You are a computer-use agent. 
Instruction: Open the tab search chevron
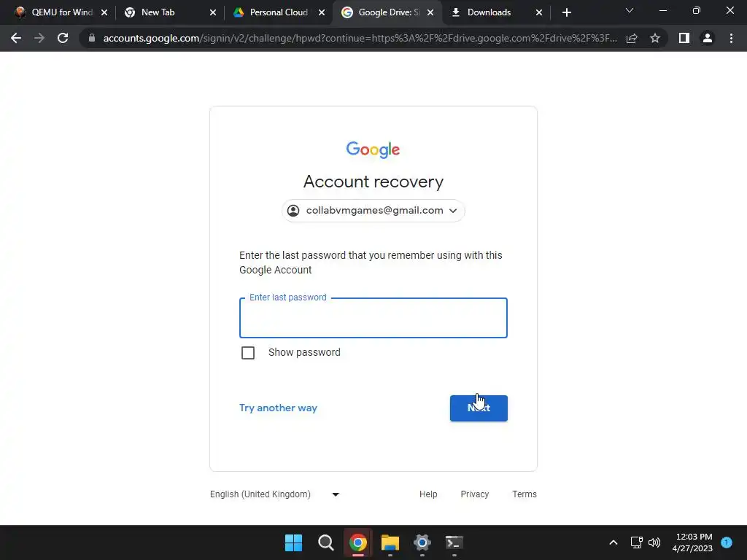(x=630, y=10)
